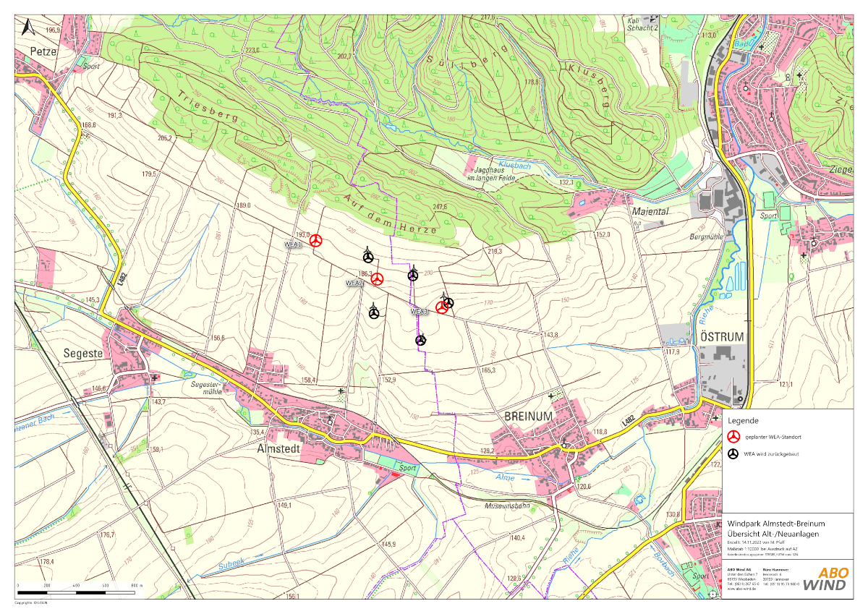The width and height of the screenshot is (868, 614).
Task: Open the www.abo-wind.de link
Action: point(741,589)
